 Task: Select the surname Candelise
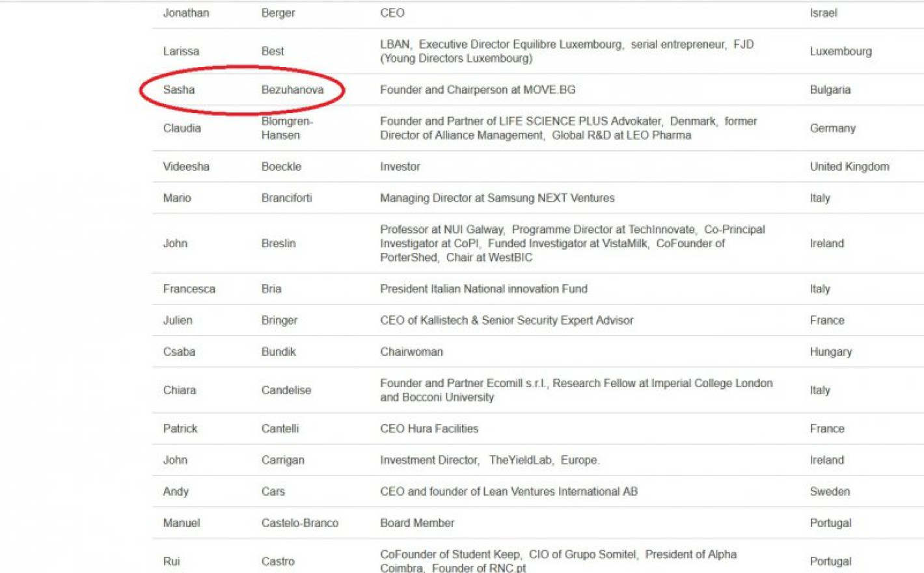point(286,390)
